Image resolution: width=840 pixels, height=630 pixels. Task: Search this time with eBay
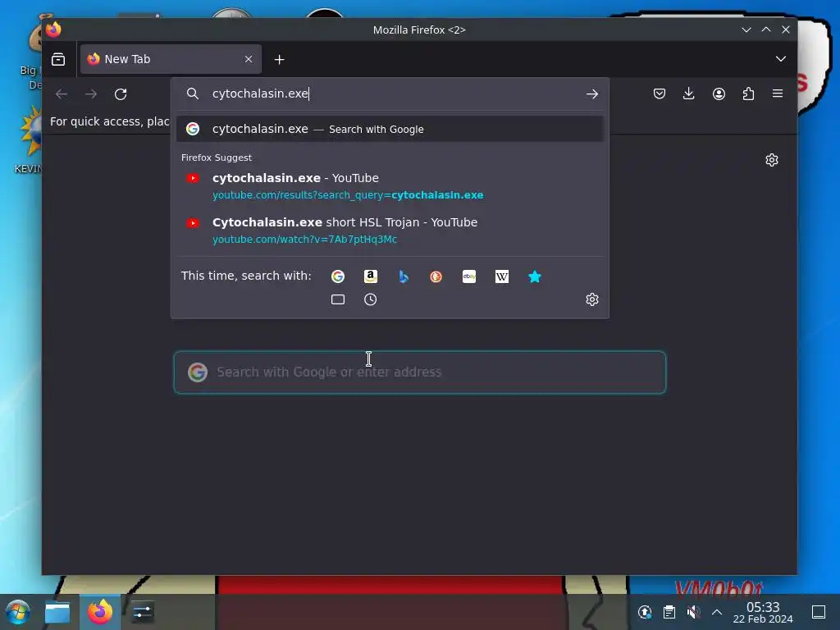[x=469, y=276]
